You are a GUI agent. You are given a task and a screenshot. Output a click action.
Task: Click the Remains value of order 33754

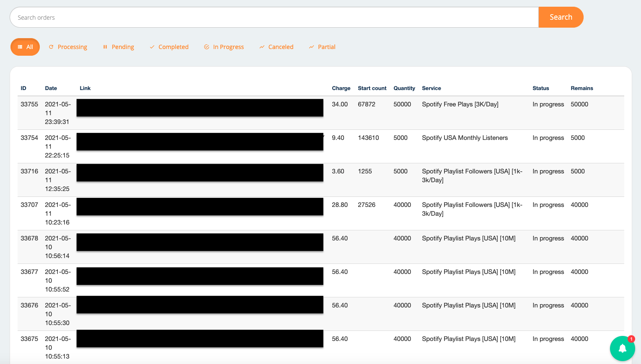tap(578, 138)
